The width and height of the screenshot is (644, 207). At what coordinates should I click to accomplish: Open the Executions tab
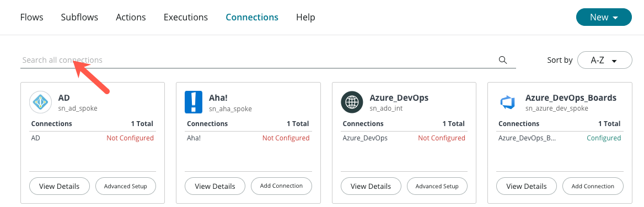186,17
